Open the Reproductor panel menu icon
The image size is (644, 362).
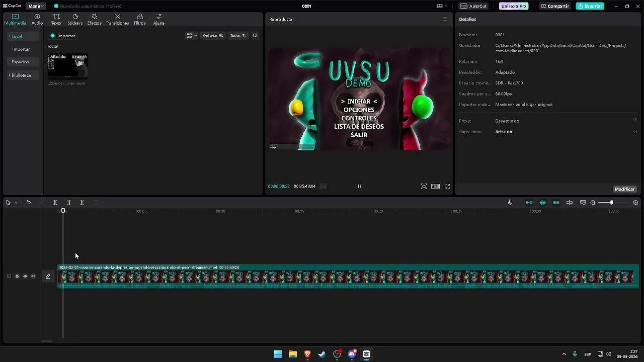pos(445,19)
